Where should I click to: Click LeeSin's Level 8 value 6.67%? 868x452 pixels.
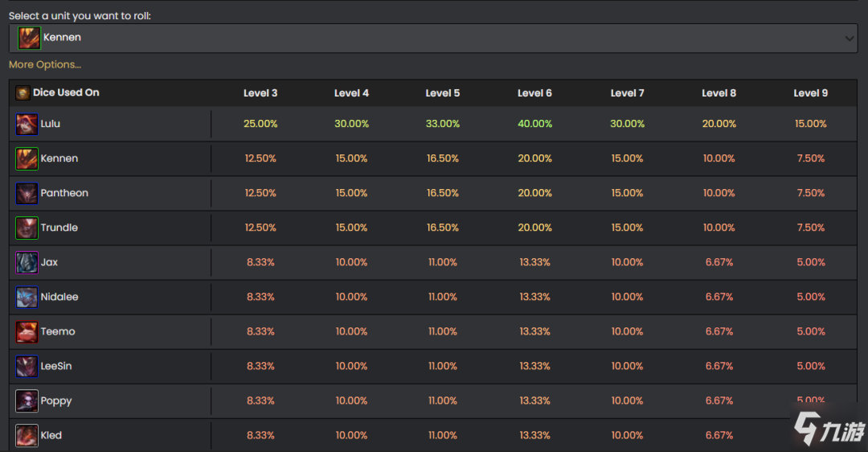point(719,366)
